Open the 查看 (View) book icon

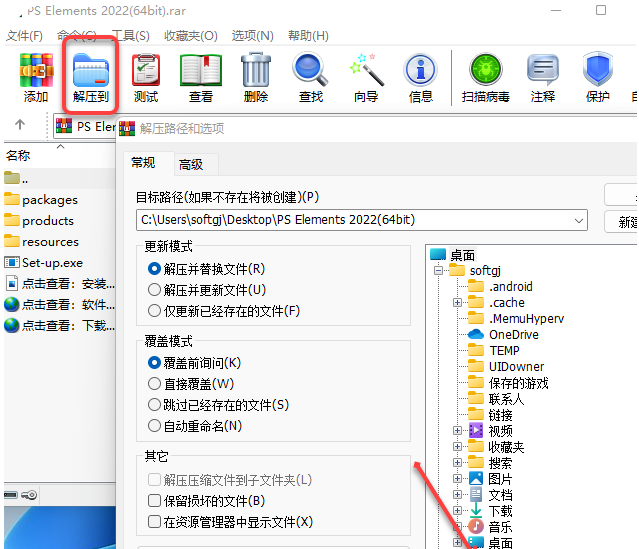click(201, 71)
